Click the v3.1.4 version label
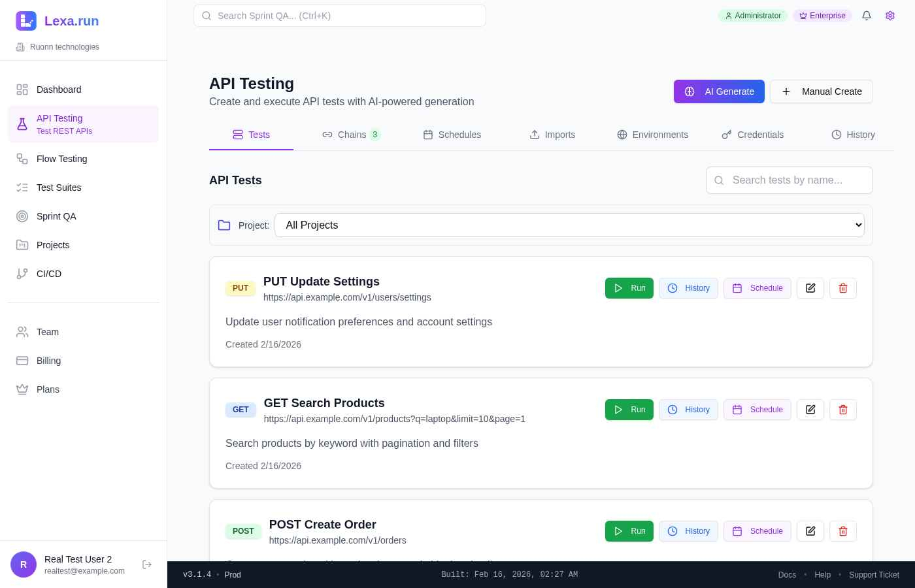 197,575
